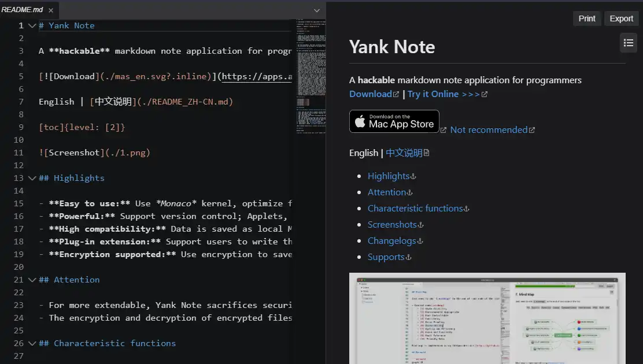Click the './README_ZH-CN.md' link text in editor

pos(186,102)
